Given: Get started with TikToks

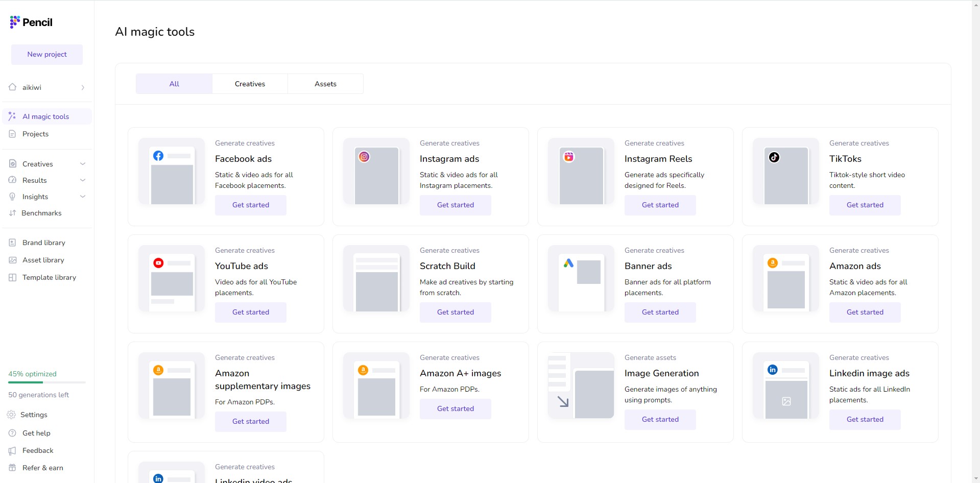Looking at the screenshot, I should pos(865,205).
